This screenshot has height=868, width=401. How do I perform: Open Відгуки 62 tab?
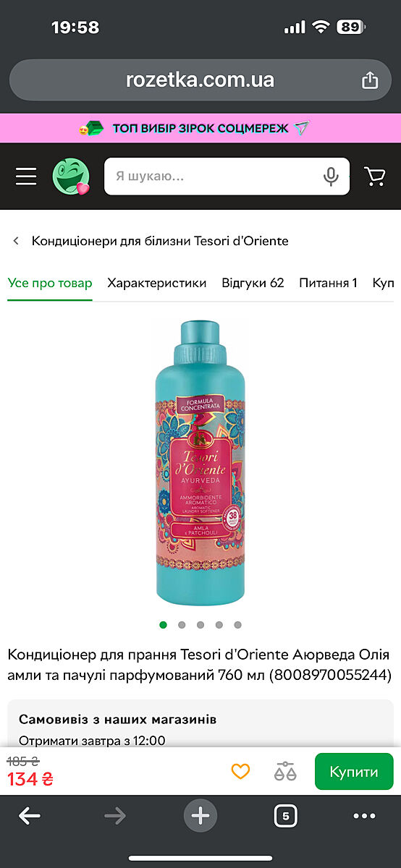(253, 283)
